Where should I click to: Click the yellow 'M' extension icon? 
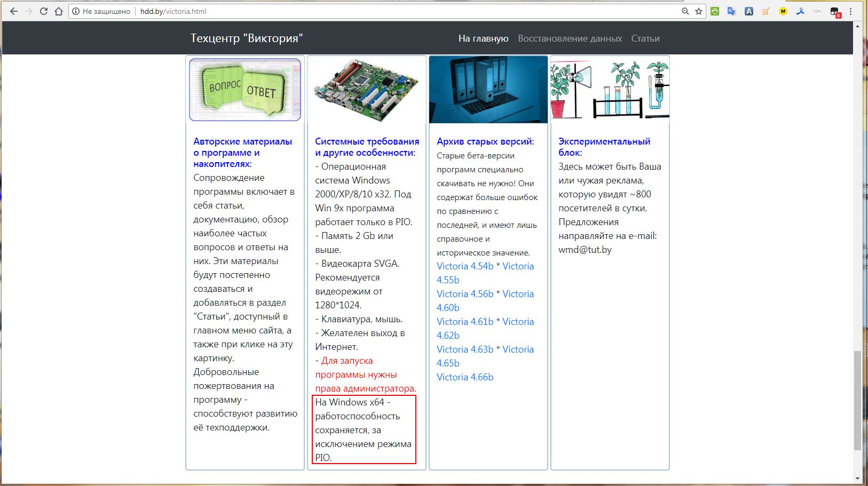point(783,11)
